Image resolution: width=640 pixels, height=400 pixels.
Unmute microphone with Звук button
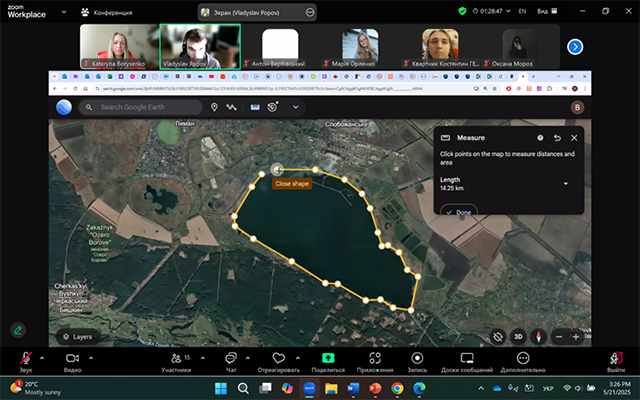pyautogui.click(x=24, y=359)
